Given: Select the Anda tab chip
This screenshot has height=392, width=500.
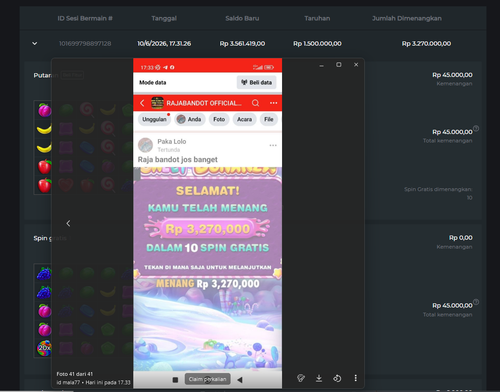Looking at the screenshot, I should point(189,119).
